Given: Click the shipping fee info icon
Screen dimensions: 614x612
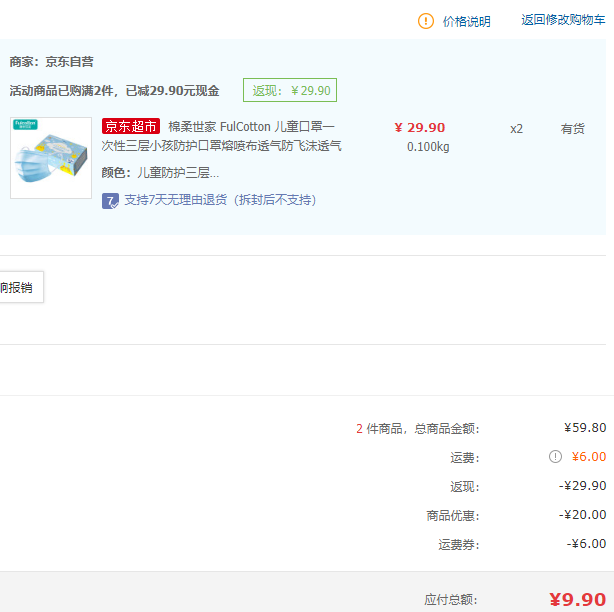Looking at the screenshot, I should [555, 457].
